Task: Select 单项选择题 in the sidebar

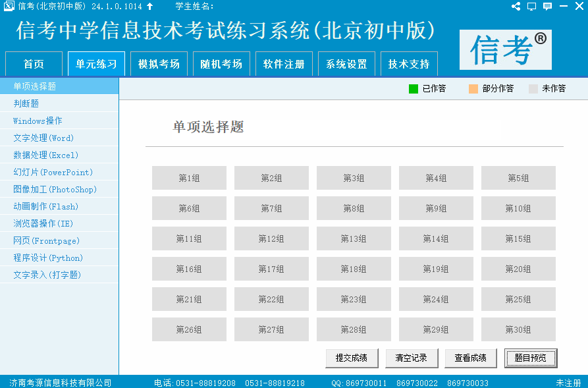Action: (x=59, y=86)
